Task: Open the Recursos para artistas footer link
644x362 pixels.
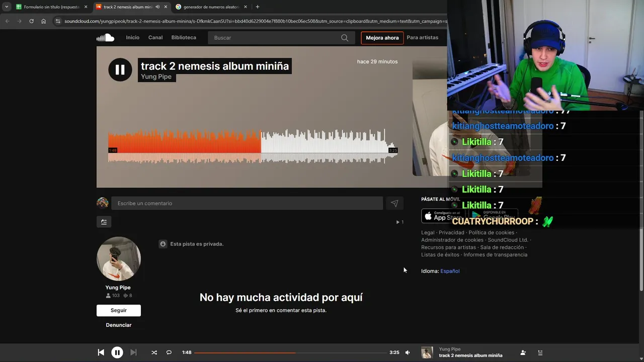Action: [x=448, y=247]
